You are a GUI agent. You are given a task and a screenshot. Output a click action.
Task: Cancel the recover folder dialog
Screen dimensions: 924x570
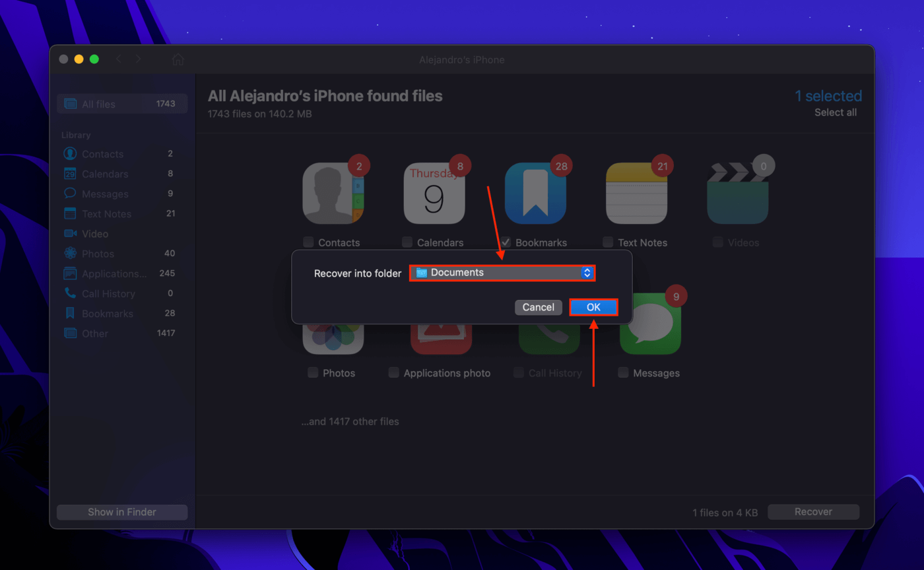pyautogui.click(x=539, y=307)
